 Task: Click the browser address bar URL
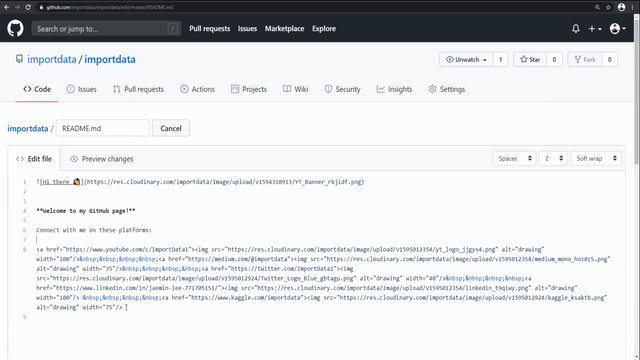click(109, 7)
